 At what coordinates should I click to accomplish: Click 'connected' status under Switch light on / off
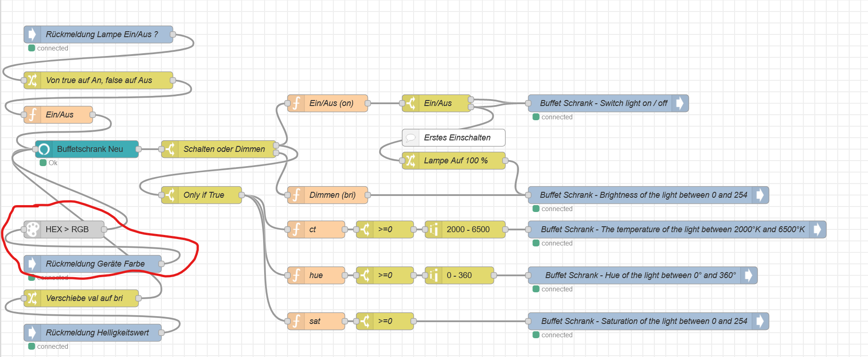[553, 117]
